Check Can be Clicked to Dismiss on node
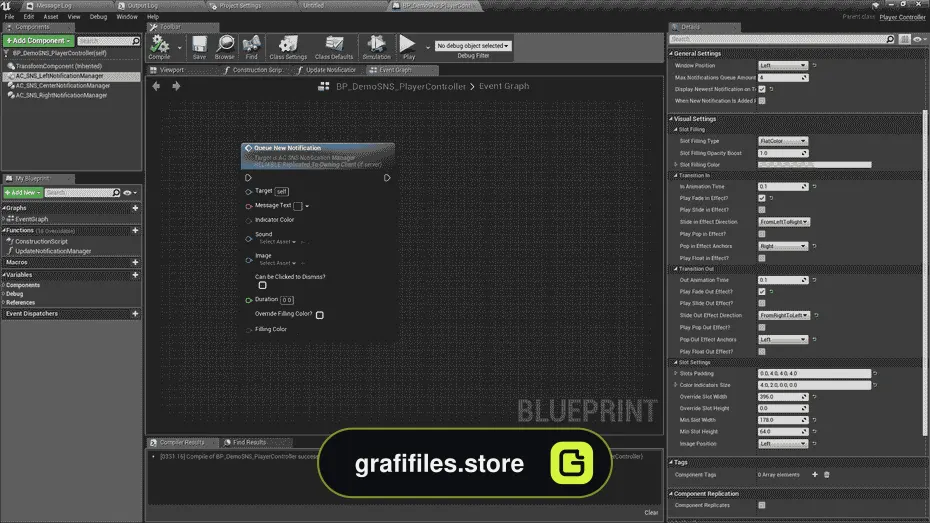This screenshot has height=523, width=930. coord(262,285)
